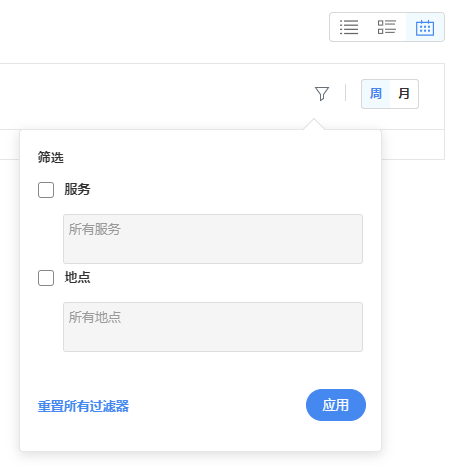Enable the 服务 filter checkbox
The image size is (457, 466).
[46, 190]
